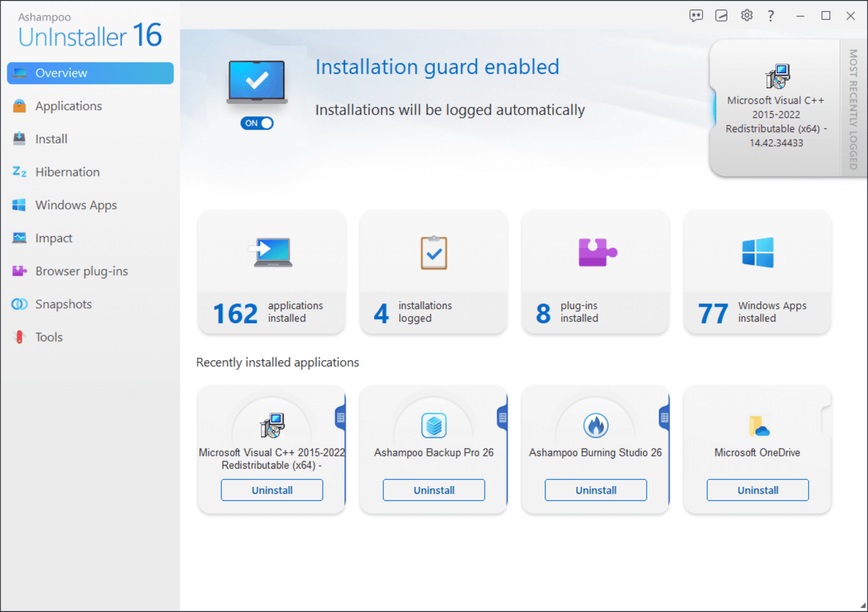Switch to the Overview navigation item
The width and height of the screenshot is (868, 612).
[61, 73]
